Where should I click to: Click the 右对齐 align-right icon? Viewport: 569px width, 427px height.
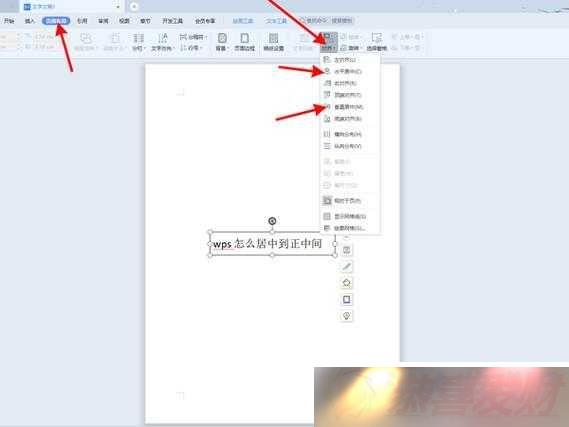coord(327,83)
